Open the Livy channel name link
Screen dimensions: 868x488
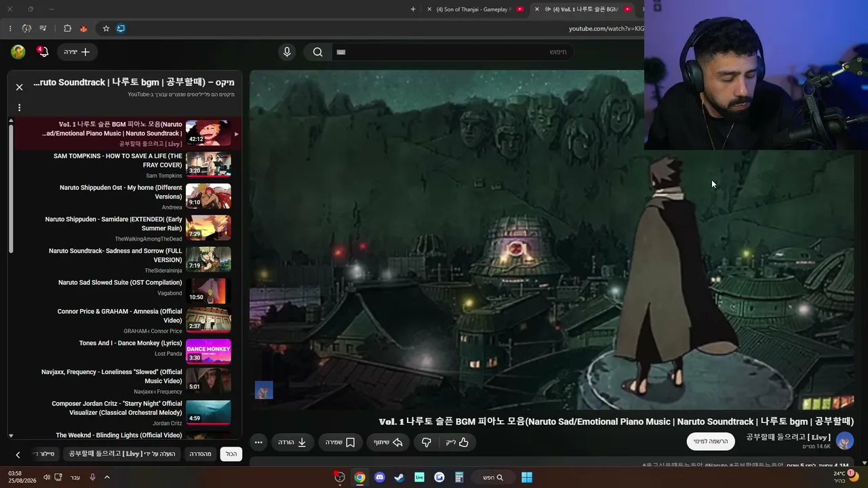(788, 437)
